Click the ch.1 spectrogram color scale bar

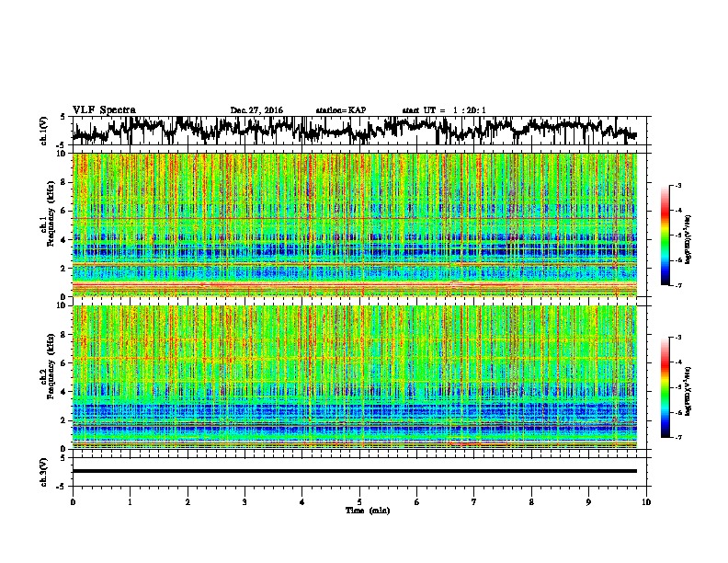pyautogui.click(x=665, y=236)
